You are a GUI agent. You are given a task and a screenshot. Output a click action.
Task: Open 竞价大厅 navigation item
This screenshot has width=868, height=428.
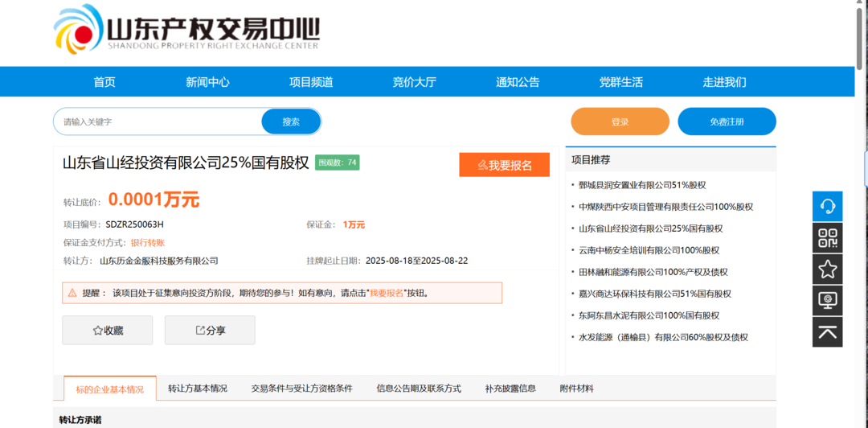(415, 82)
